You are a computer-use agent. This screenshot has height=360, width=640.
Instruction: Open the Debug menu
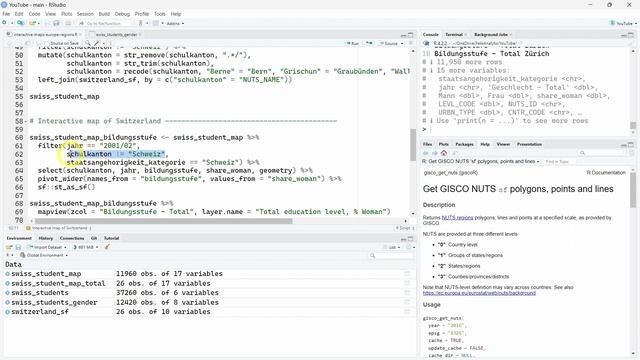point(122,14)
